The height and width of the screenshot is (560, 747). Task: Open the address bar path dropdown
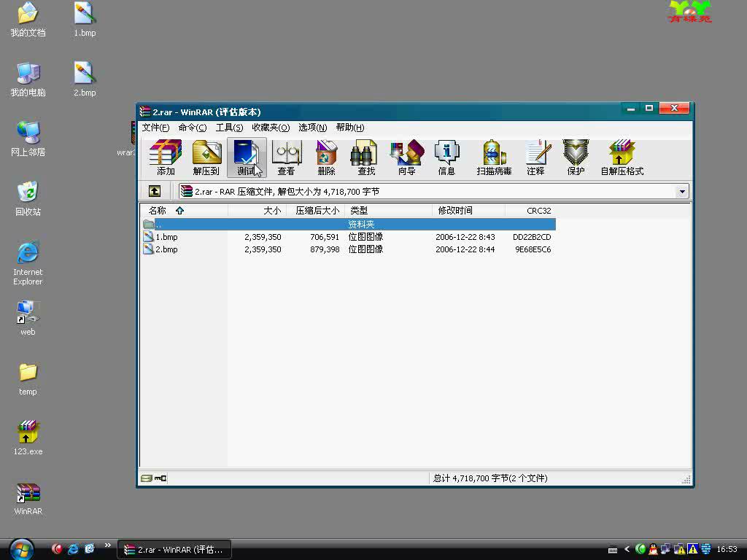[x=682, y=192]
